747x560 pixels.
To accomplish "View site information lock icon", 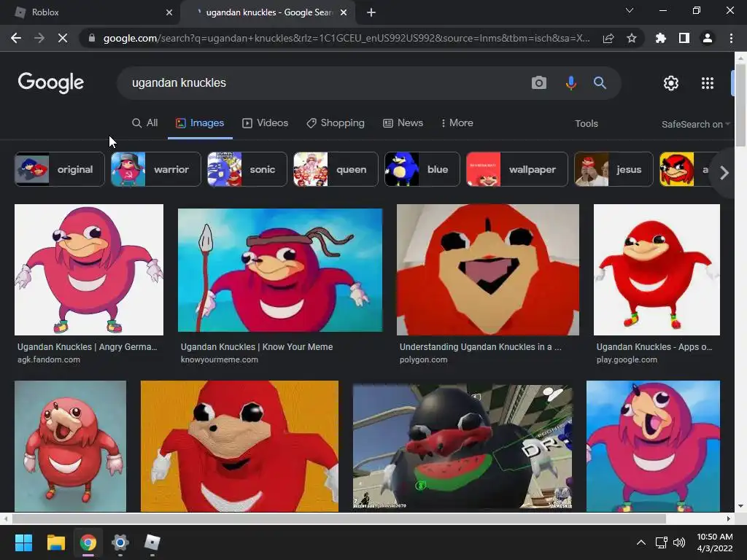I will (91, 38).
